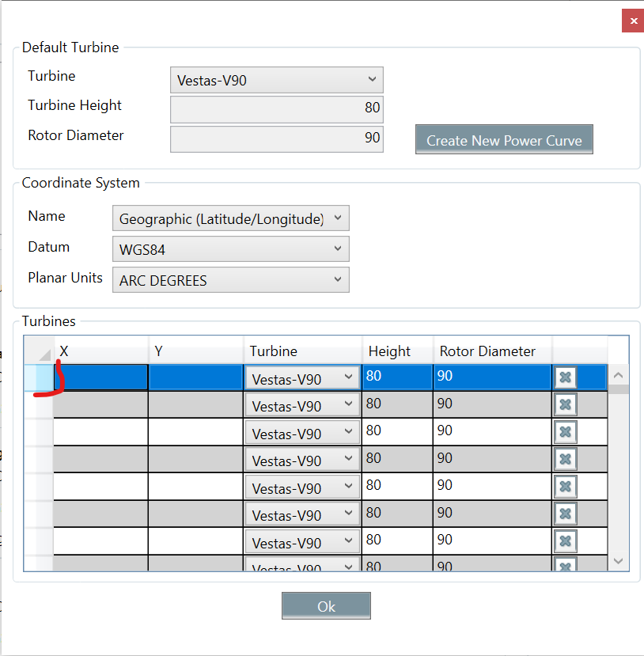This screenshot has width=644, height=656.
Task: Click delete icon in fourth turbine row
Action: coord(565,460)
